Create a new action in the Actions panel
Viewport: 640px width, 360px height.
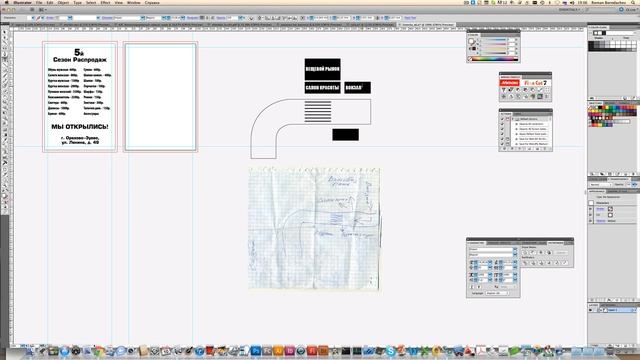[537, 149]
